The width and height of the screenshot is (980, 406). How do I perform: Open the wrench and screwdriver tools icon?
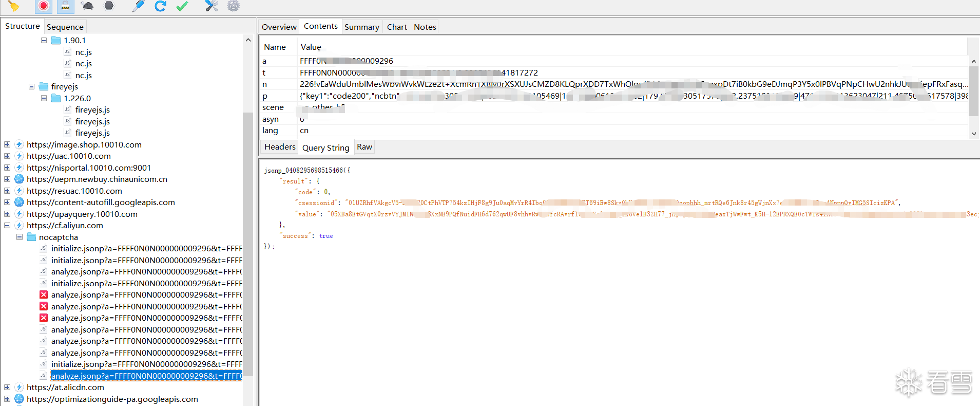point(212,6)
